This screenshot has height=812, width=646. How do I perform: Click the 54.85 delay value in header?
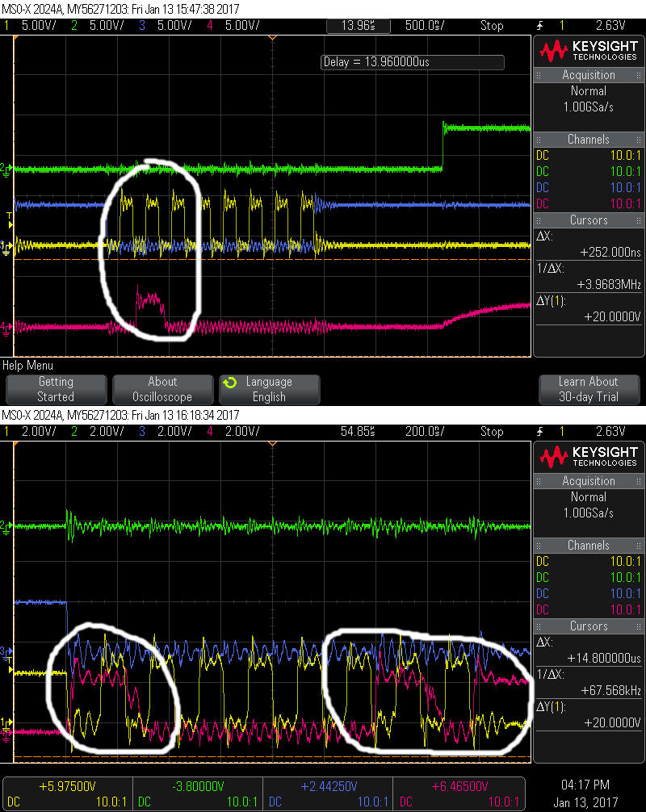click(x=358, y=431)
